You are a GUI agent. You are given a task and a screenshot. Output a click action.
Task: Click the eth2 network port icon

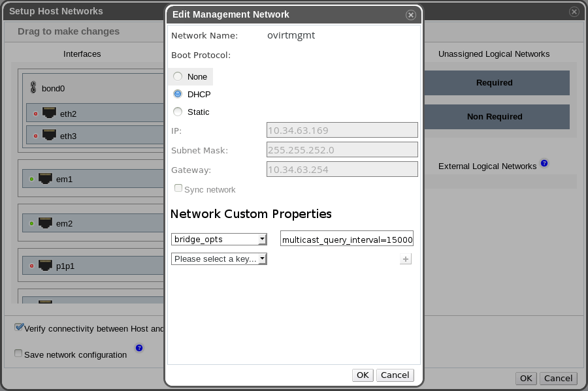pyautogui.click(x=50, y=113)
